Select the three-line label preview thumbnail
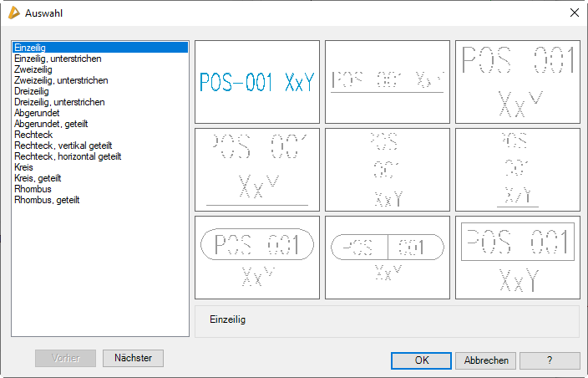The image size is (588, 378). point(388,169)
